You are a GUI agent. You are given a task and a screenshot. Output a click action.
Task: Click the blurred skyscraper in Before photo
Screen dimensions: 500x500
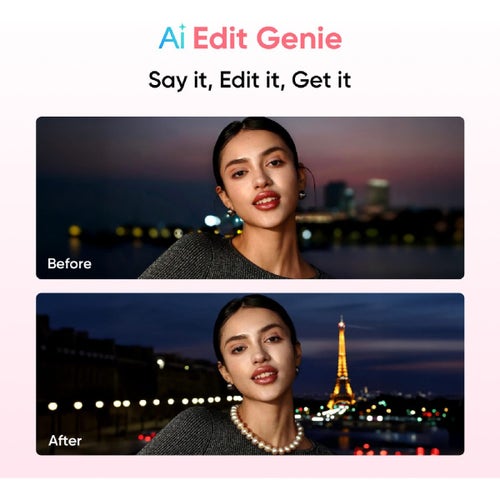coord(378,194)
